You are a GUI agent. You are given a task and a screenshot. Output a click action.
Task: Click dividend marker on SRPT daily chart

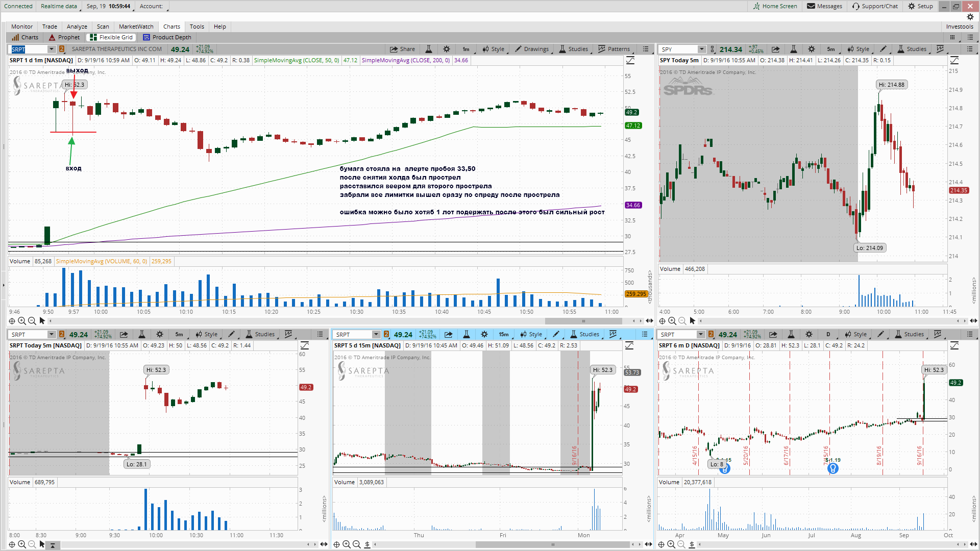point(833,468)
